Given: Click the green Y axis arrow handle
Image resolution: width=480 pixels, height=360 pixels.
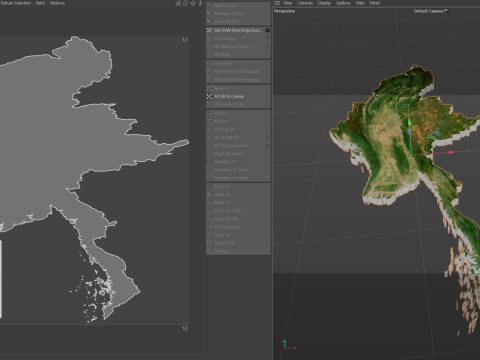Looking at the screenshot, I should (409, 122).
